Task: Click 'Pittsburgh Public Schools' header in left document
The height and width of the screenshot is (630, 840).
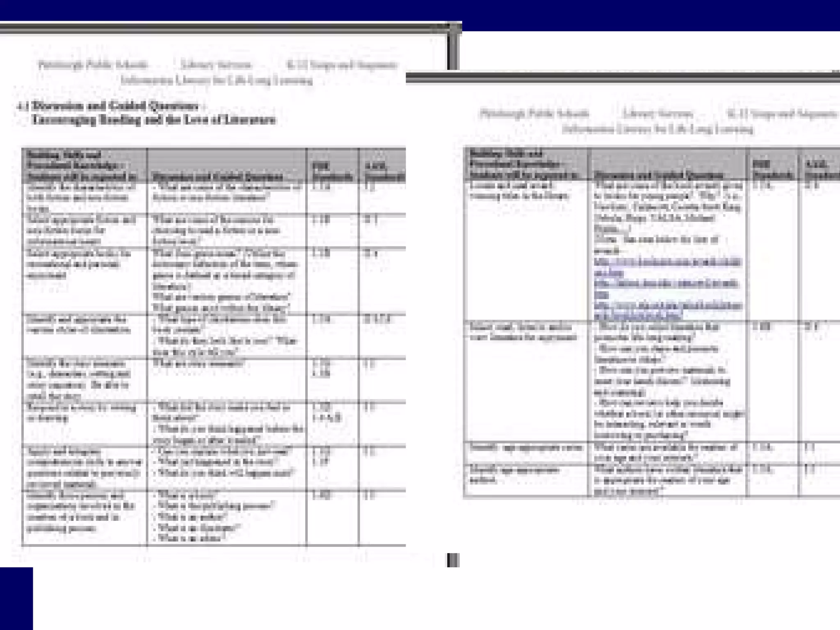Action: click(x=93, y=65)
